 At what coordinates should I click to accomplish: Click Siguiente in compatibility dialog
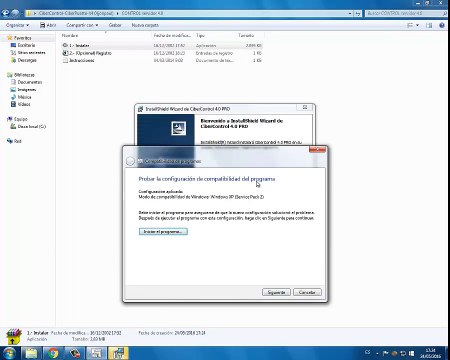tap(276, 292)
